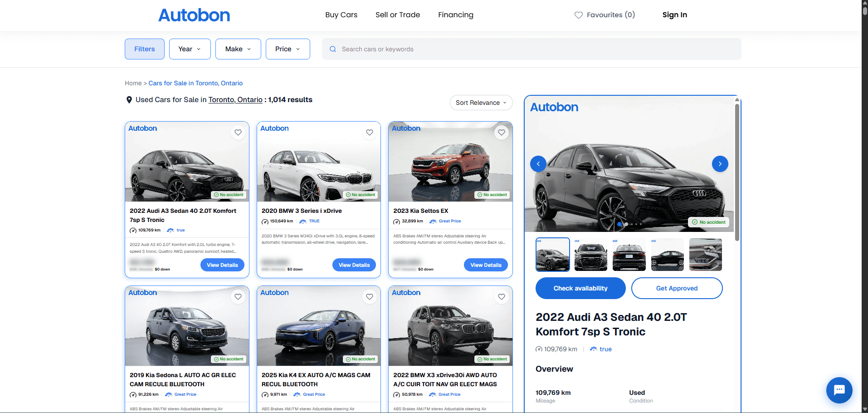
Task: Click the Autobon logo in detail panel
Action: [554, 107]
